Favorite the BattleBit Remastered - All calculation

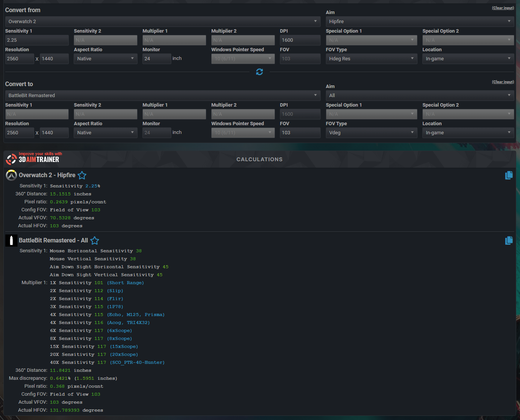pos(95,241)
